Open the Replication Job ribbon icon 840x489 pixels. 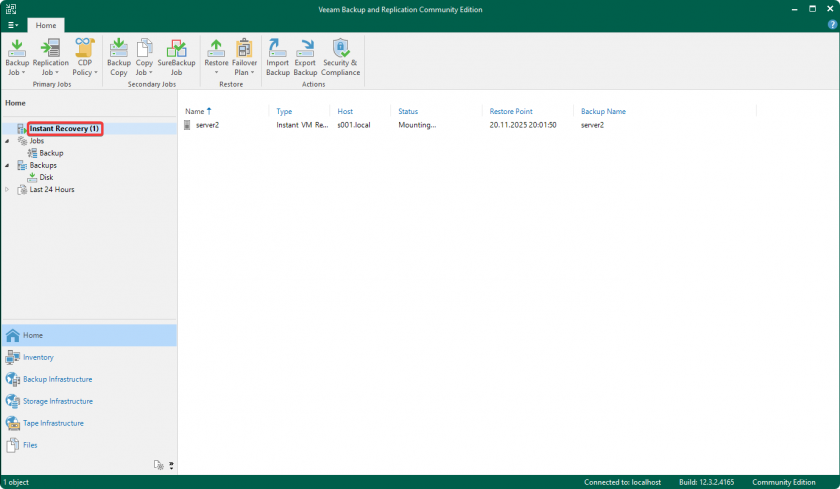(50, 55)
